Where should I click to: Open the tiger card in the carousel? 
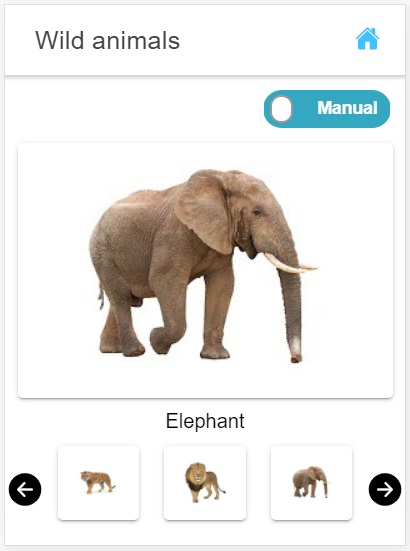click(x=98, y=483)
